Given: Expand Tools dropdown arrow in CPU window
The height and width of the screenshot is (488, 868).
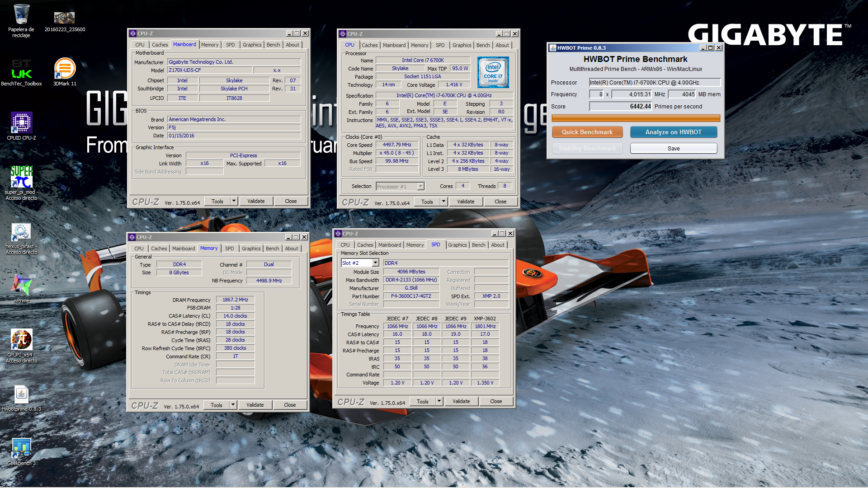Looking at the screenshot, I should click(443, 202).
